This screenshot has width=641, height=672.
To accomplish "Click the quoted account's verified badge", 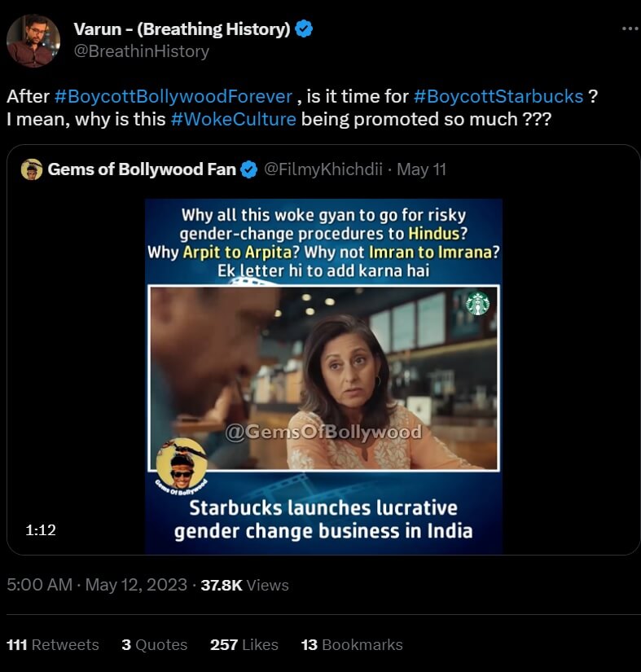I will pyautogui.click(x=249, y=169).
